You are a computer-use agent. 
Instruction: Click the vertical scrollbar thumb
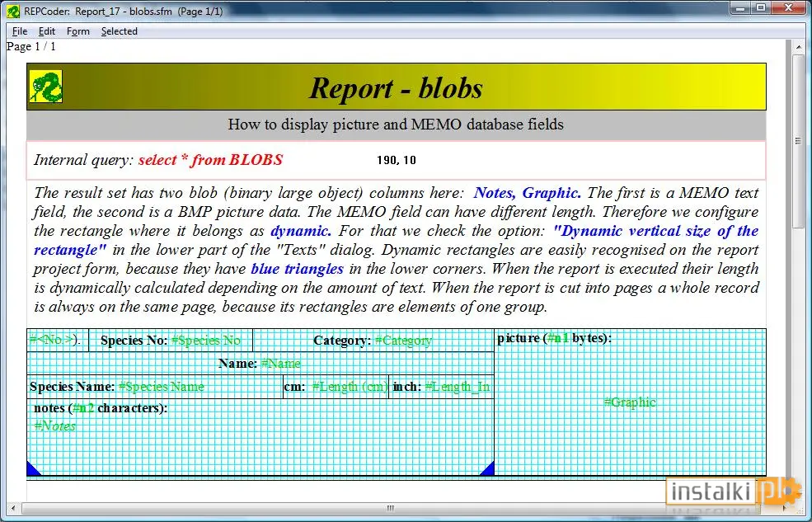point(798,141)
